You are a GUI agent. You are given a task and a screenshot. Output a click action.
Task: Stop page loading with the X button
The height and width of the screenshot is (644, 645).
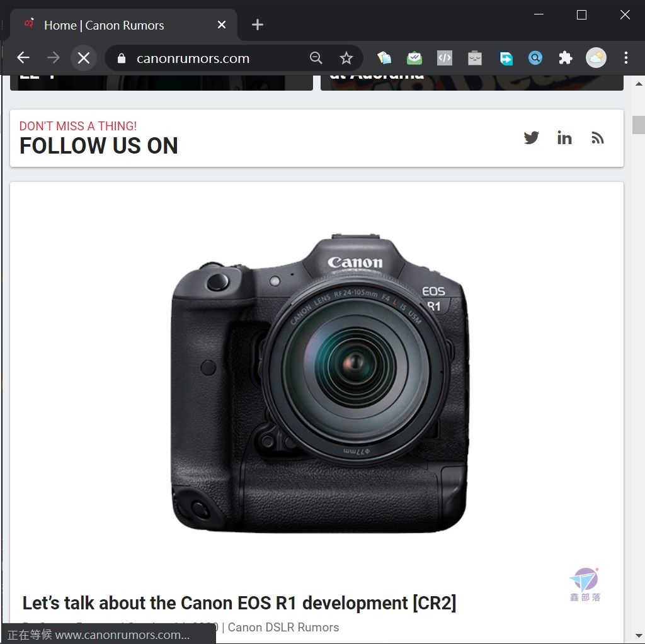(84, 58)
